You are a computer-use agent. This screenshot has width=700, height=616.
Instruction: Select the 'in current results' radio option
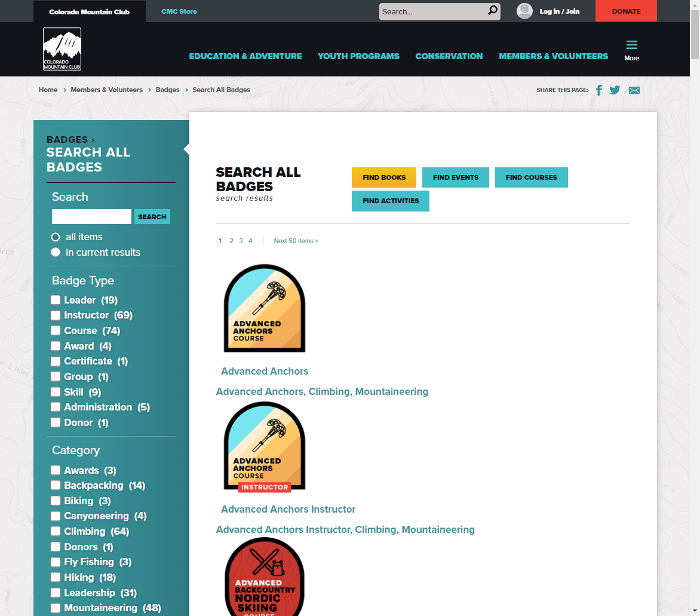[x=56, y=252]
